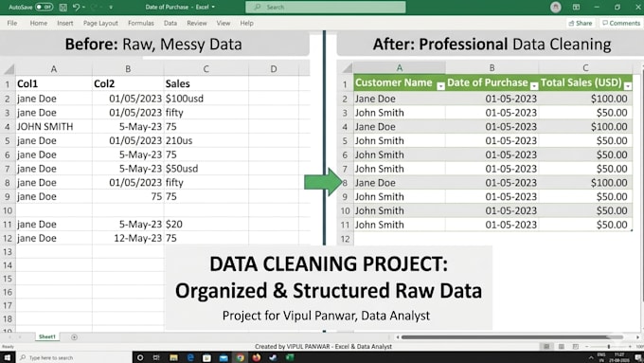Click the Windows taskbar search box
Screen dimensions: 644x363
tap(74, 357)
